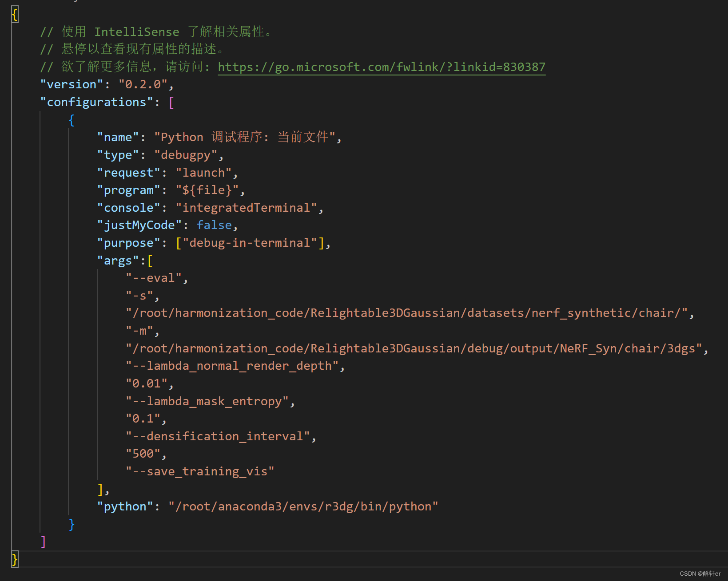
Task: Click the blue closing brace of the configuration object
Action: (72, 524)
